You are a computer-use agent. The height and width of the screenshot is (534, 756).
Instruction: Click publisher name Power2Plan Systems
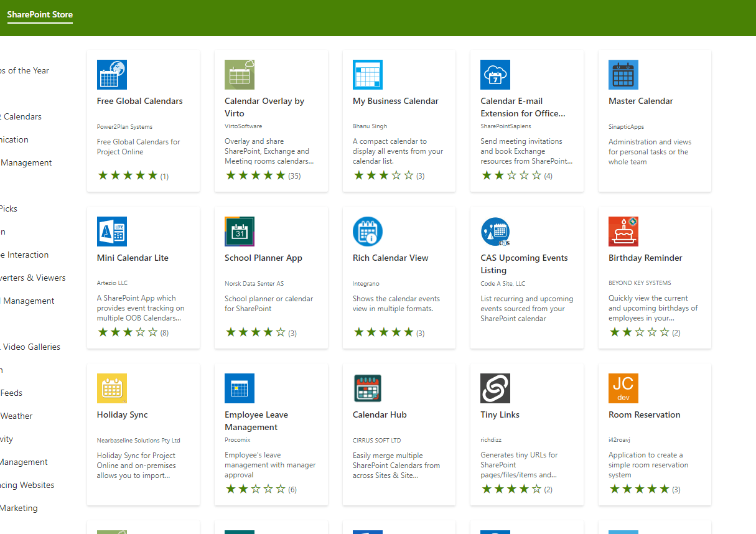(x=124, y=127)
